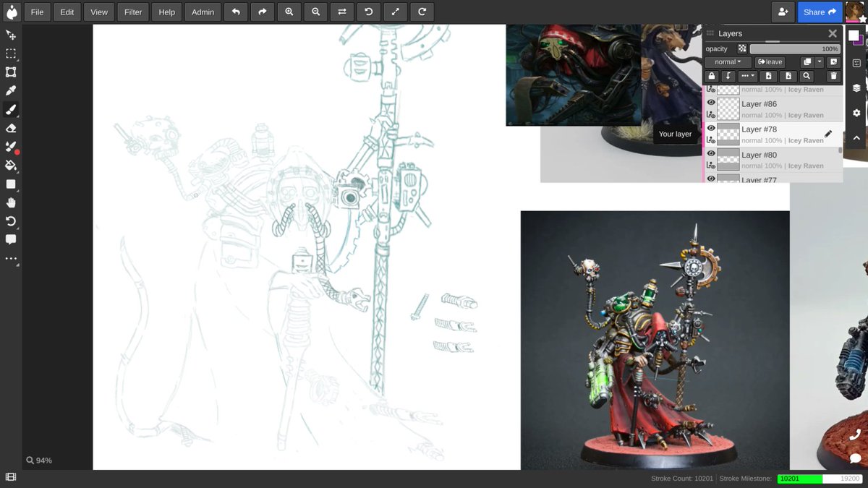Import a file into a layer
The image size is (868, 488).
click(x=769, y=76)
